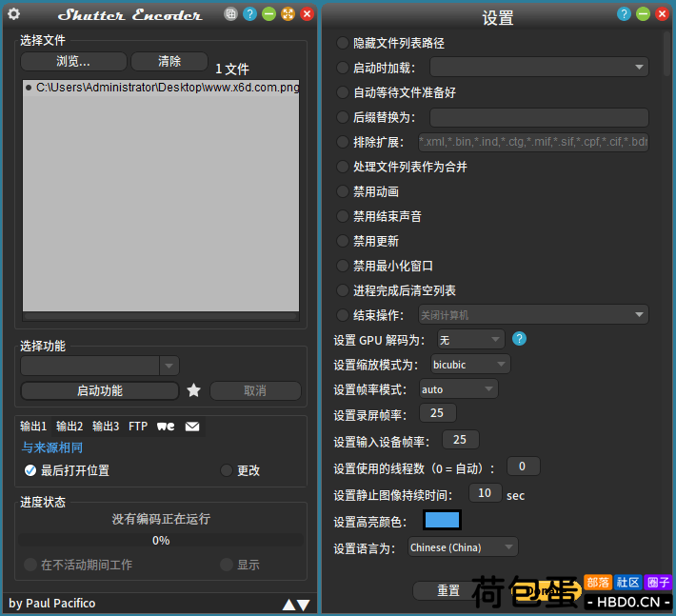This screenshot has height=616, width=676.
Task: Open the 与来源相同 destination link
Action: 52,447
